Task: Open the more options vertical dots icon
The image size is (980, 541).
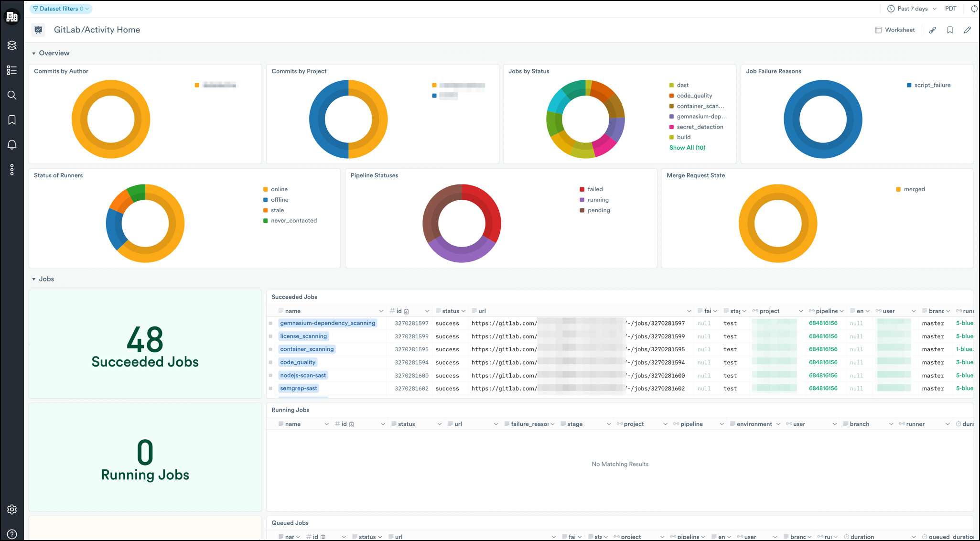Action: click(12, 170)
